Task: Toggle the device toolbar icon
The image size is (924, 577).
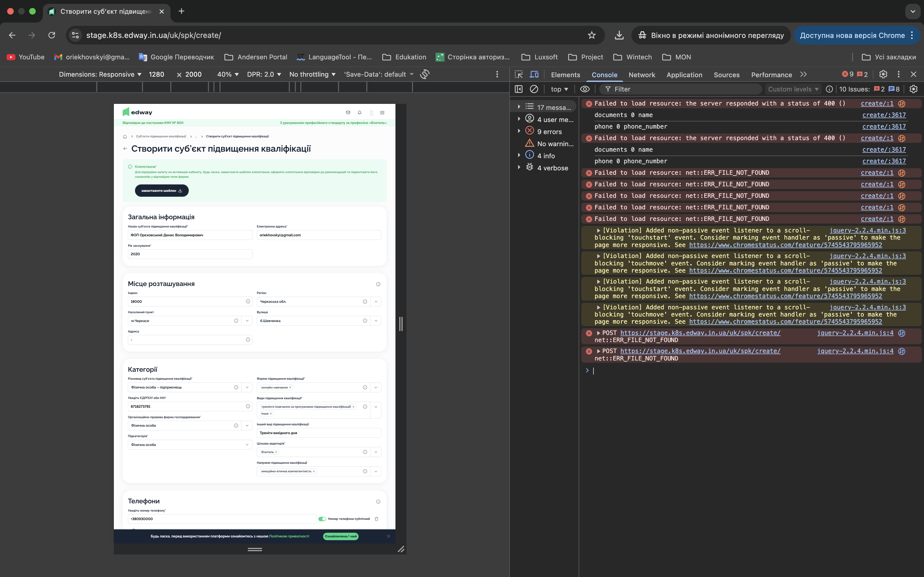Action: pyautogui.click(x=534, y=74)
